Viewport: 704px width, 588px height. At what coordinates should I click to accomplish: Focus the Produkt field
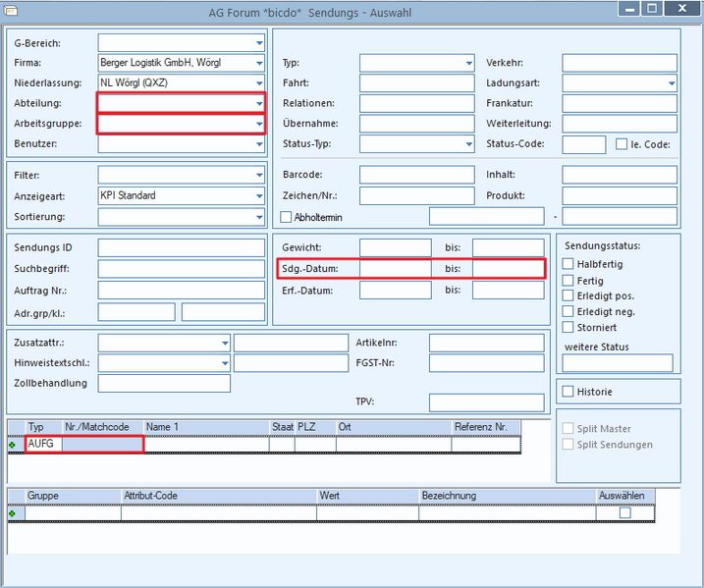tap(620, 195)
